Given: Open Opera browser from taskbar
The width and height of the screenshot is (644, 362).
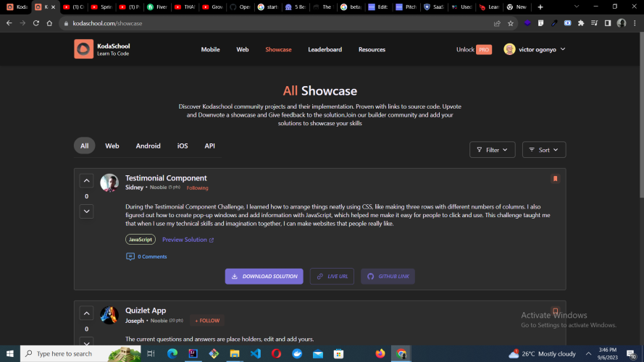Looking at the screenshot, I should (x=276, y=353).
